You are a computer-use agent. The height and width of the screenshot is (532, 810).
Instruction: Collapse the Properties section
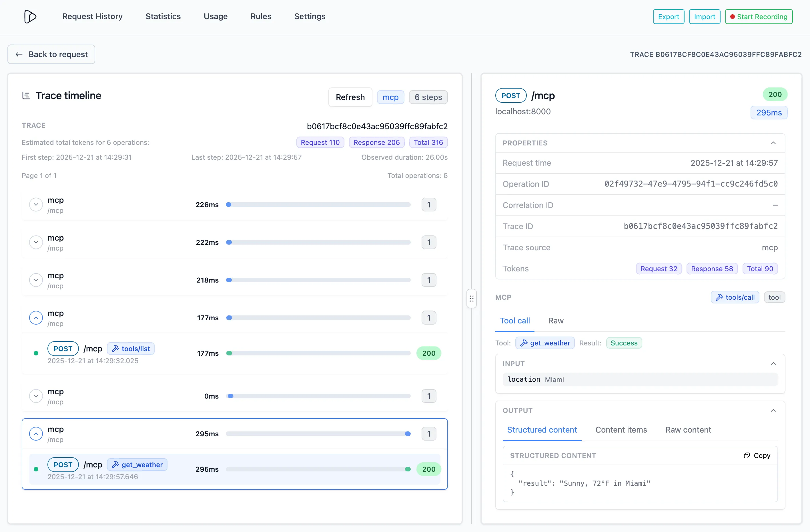(x=773, y=143)
